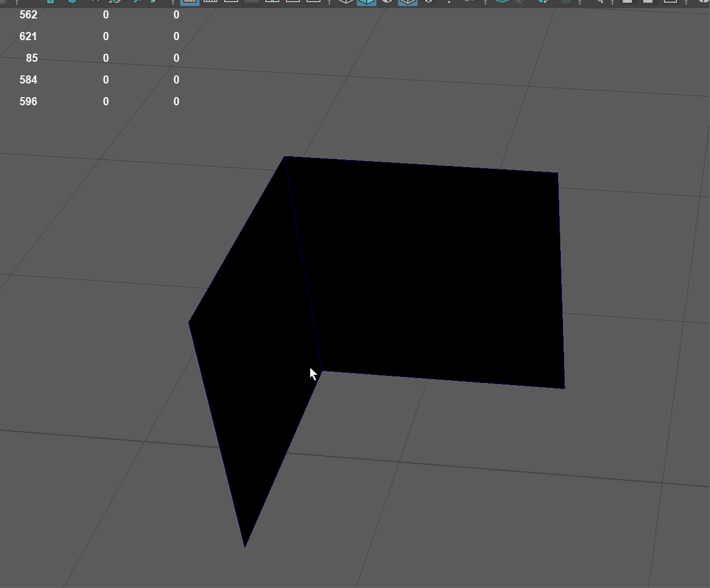Toggle the viewport Grid display icon
710x588 pixels.
click(189, 2)
